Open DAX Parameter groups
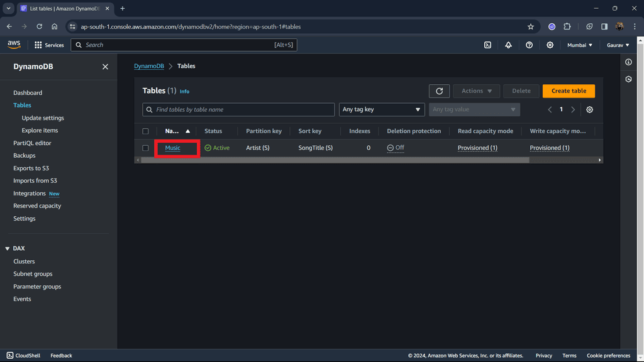Image resolution: width=644 pixels, height=362 pixels. (37, 287)
